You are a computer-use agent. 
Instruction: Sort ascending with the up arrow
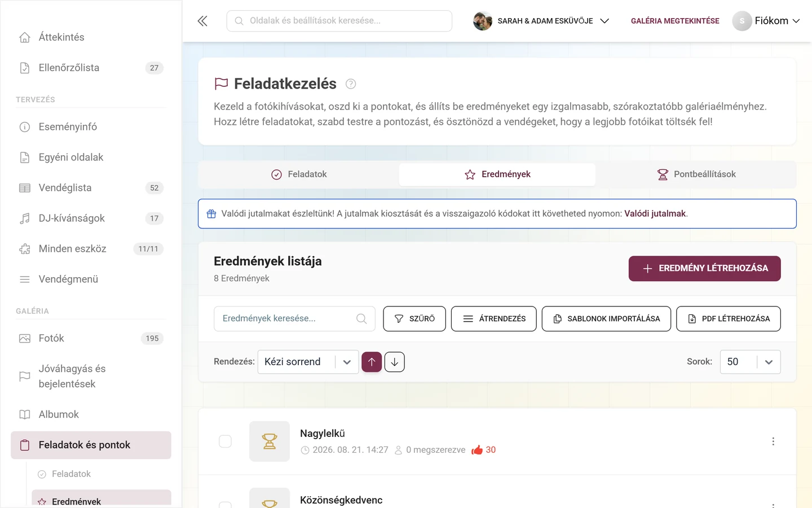(x=372, y=362)
